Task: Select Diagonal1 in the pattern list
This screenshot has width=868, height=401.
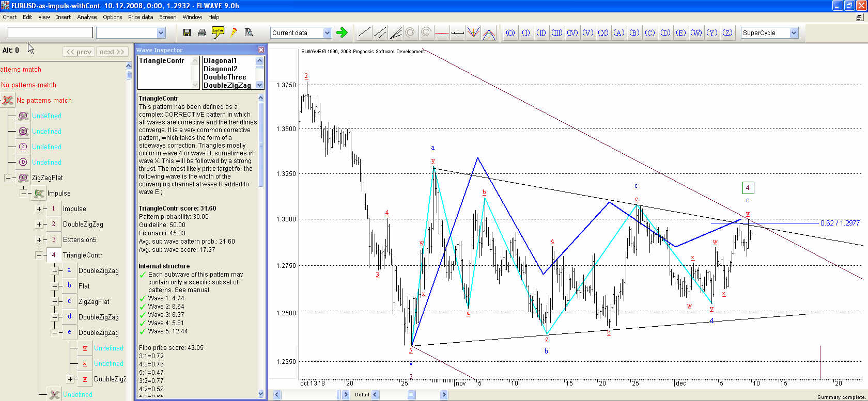Action: tap(220, 60)
